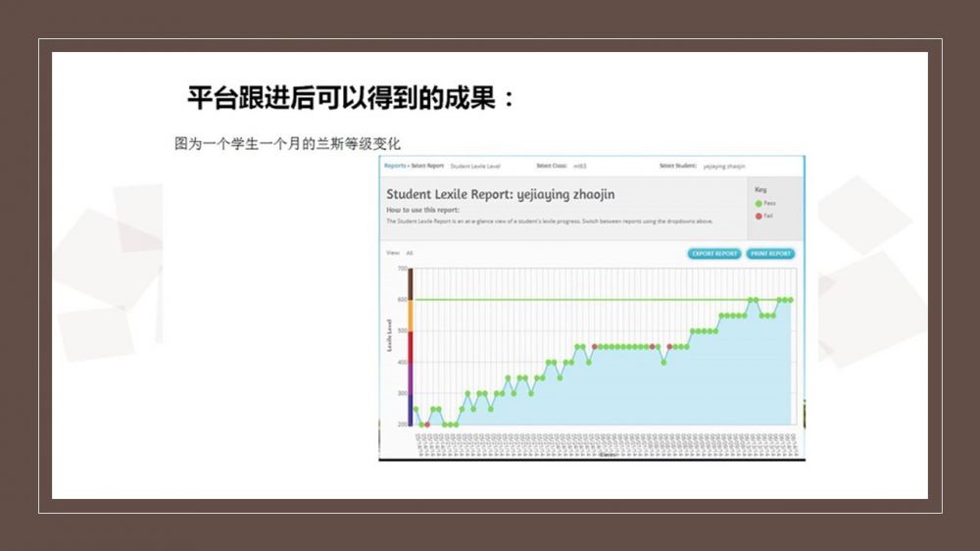This screenshot has width=980, height=551.
Task: Click the slide title 平台跟进后可以得到的成果
Action: 350,98
